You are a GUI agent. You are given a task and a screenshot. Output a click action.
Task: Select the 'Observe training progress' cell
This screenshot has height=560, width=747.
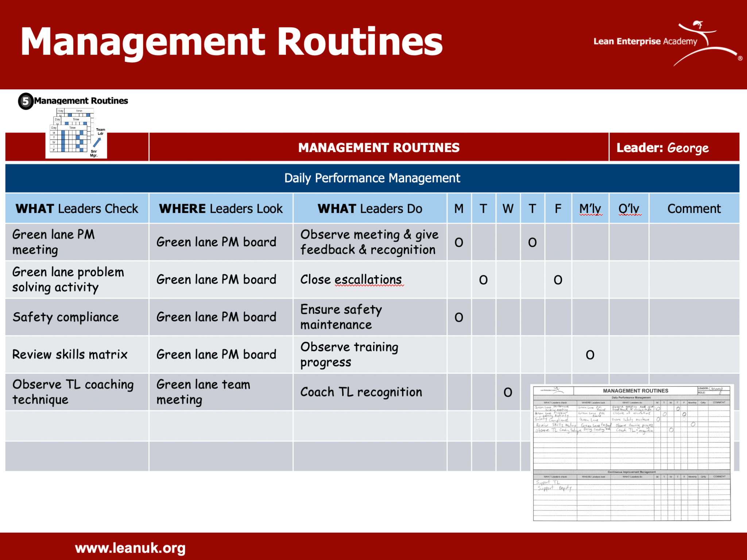370,354
